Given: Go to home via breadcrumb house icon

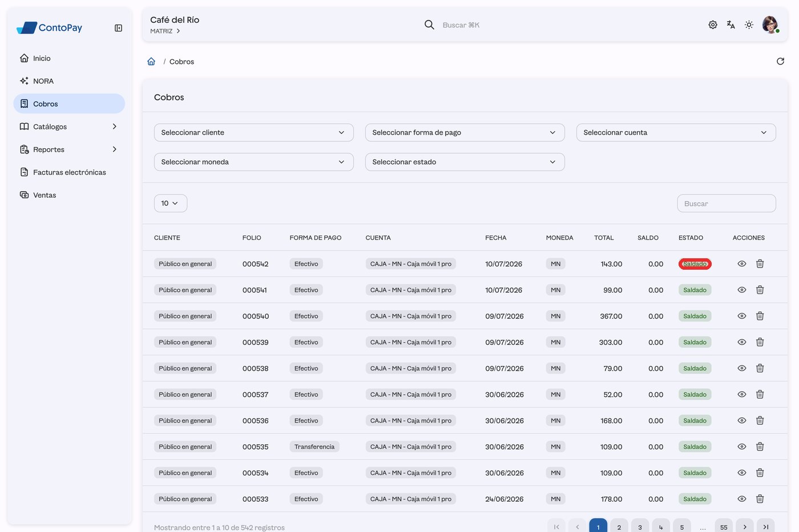Looking at the screenshot, I should [151, 62].
